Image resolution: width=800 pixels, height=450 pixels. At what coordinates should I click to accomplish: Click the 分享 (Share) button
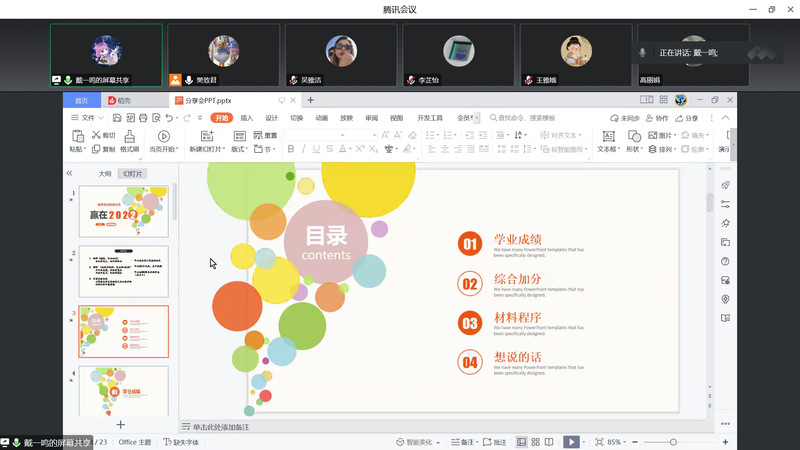[x=687, y=118]
